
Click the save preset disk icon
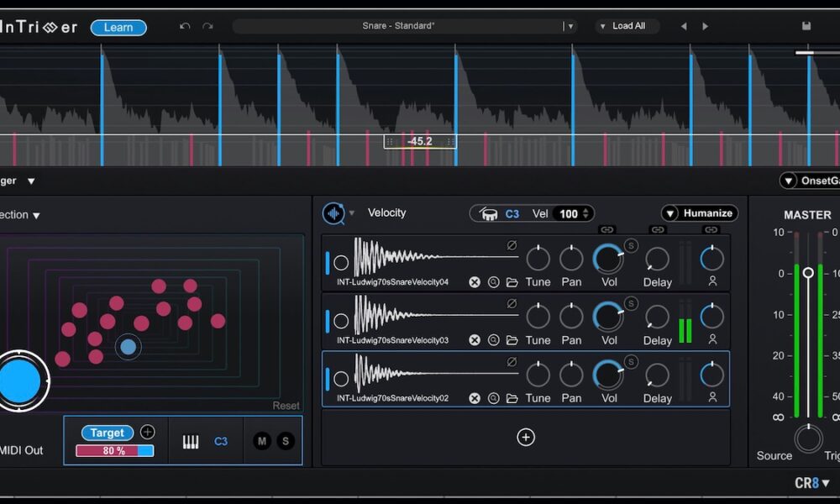[x=806, y=26]
